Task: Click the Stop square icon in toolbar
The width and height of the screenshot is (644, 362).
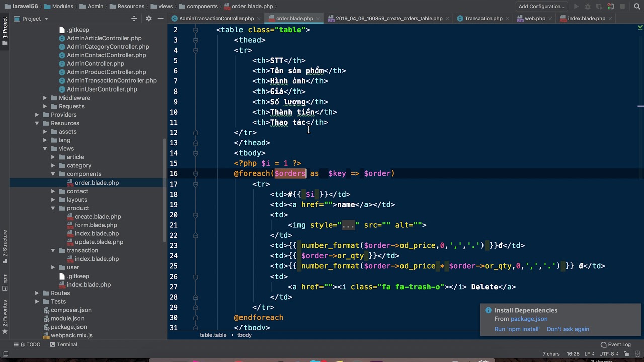Action: [x=622, y=7]
